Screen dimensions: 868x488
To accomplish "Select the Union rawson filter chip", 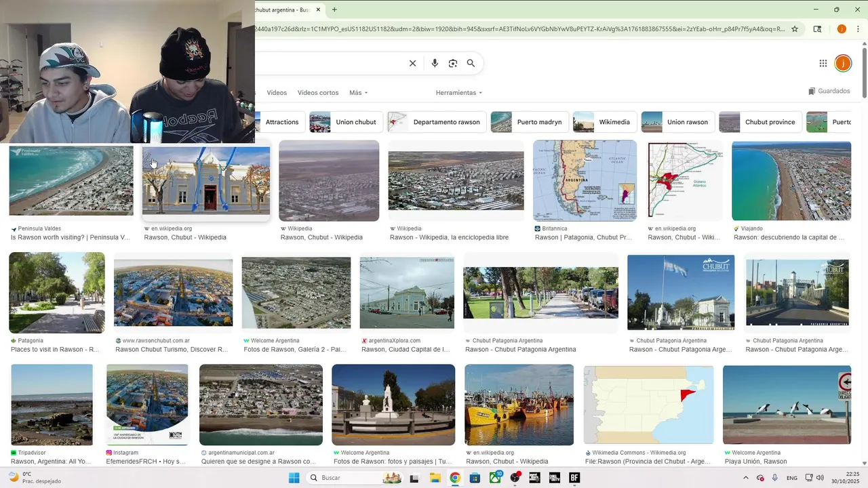I will click(x=677, y=122).
